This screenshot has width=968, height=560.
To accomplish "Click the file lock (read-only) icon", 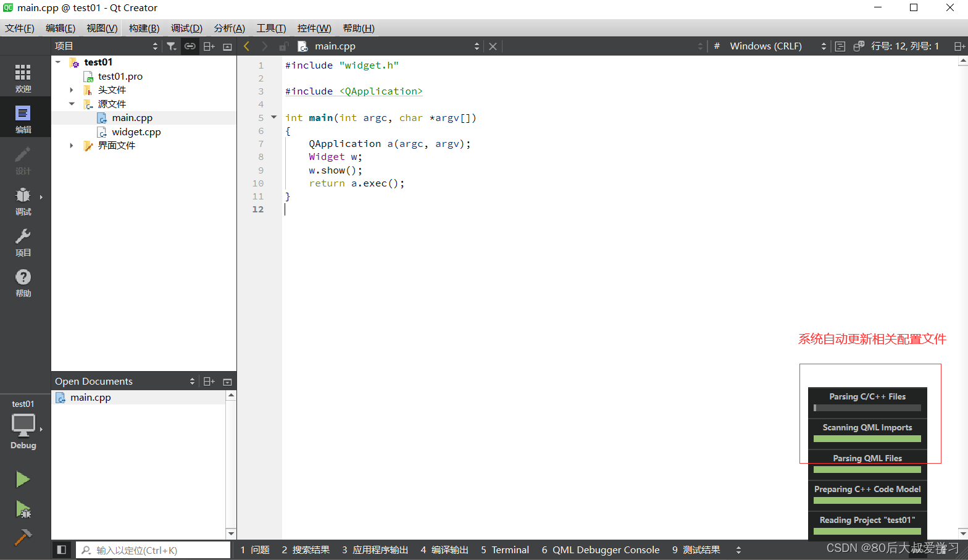I will tap(283, 46).
